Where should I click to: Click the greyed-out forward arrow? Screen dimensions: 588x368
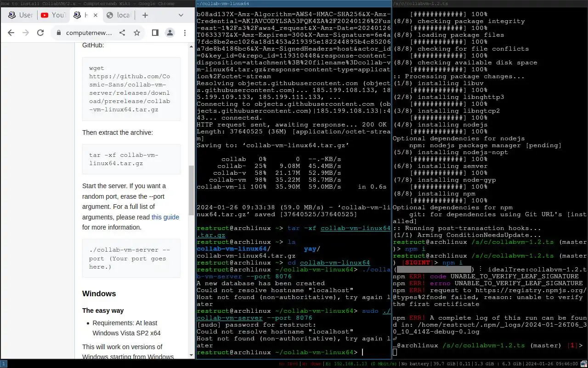tap(26, 33)
